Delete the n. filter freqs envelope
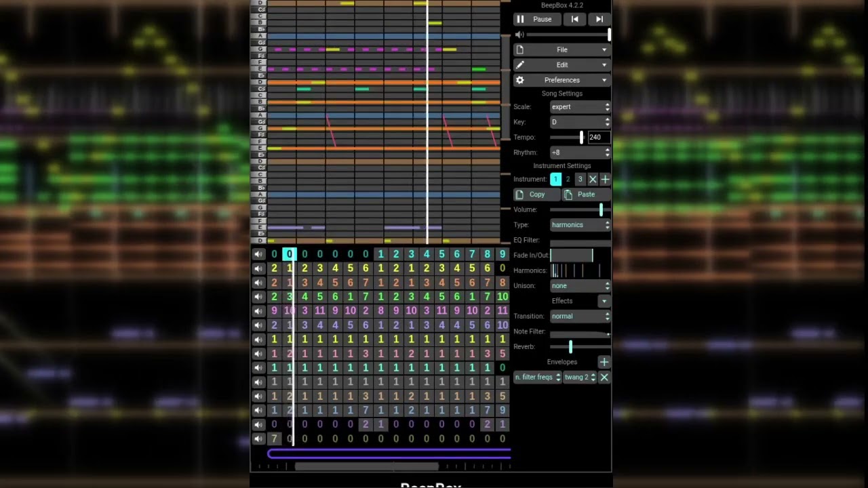The height and width of the screenshot is (488, 868). click(x=604, y=377)
